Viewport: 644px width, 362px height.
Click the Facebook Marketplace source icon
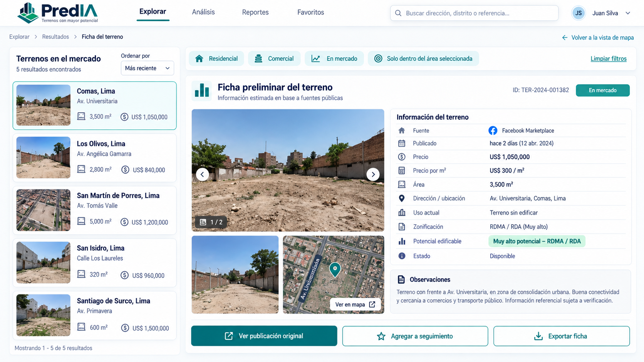coord(493,130)
